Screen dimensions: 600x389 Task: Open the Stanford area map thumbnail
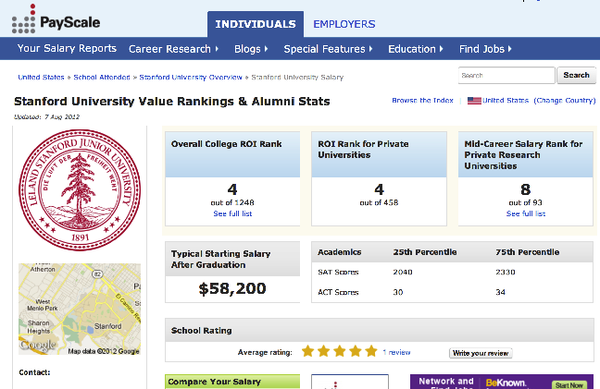[80, 309]
